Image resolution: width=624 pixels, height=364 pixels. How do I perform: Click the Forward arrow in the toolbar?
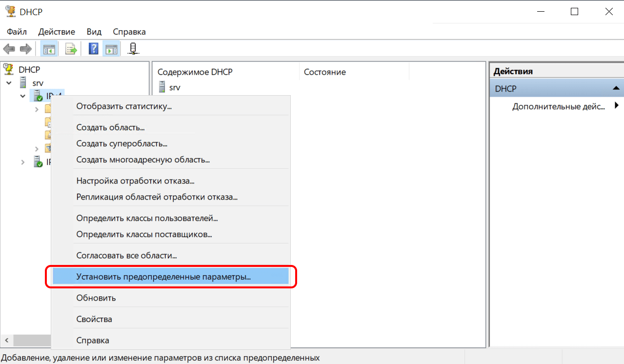coord(25,49)
